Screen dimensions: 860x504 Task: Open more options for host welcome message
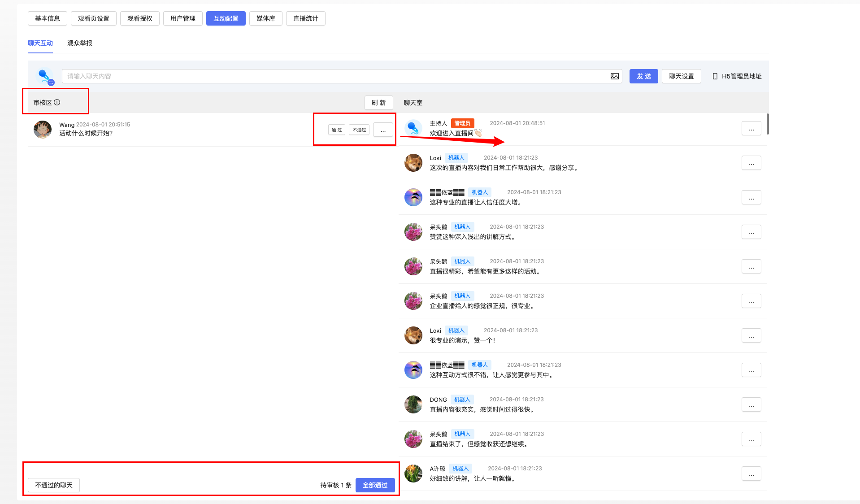(751, 128)
